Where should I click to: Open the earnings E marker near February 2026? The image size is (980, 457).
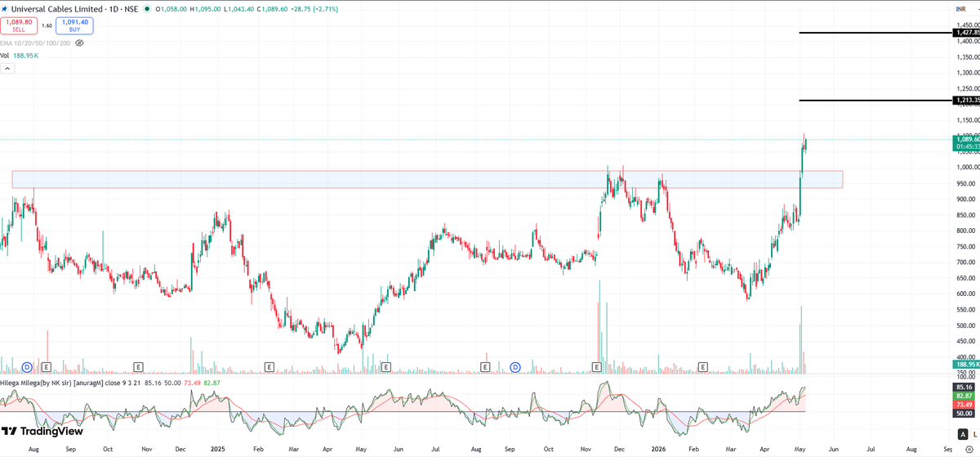703,367
